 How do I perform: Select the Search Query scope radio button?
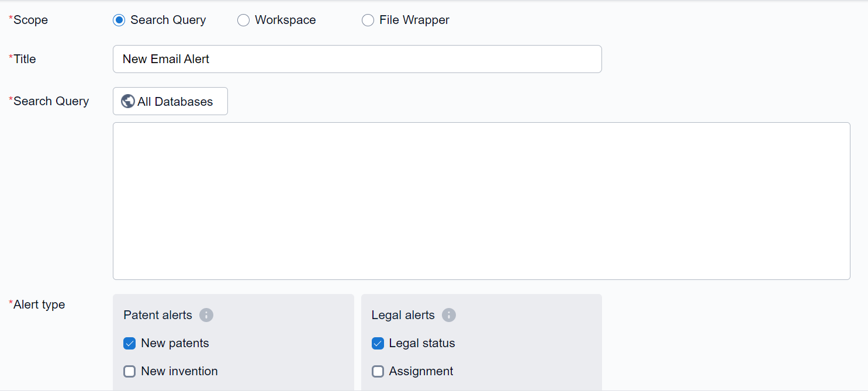click(119, 20)
